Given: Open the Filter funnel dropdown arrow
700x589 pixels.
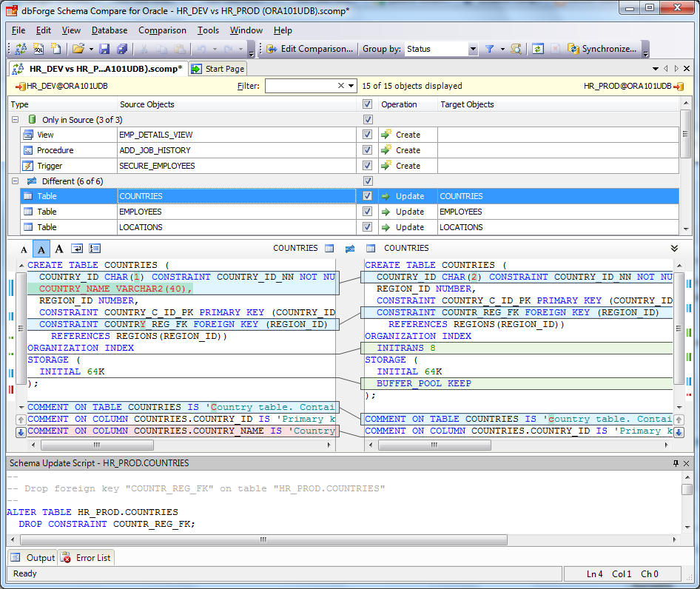Looking at the screenshot, I should [x=502, y=49].
